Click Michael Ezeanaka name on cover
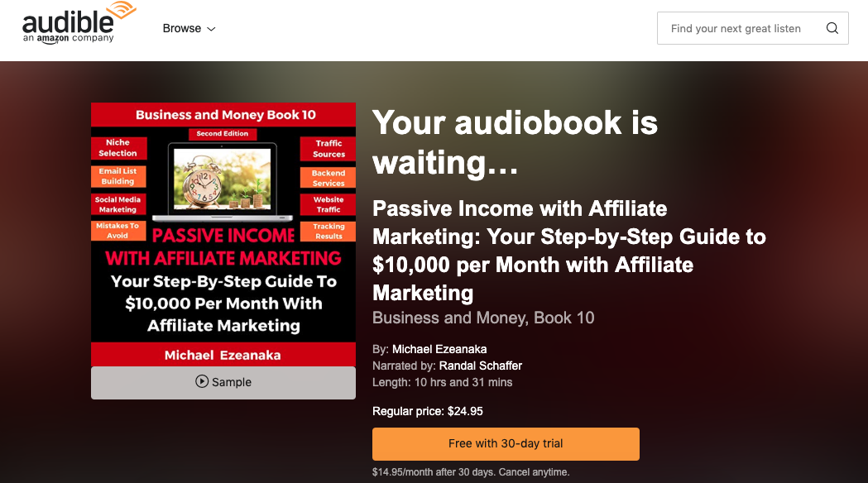 pos(223,355)
